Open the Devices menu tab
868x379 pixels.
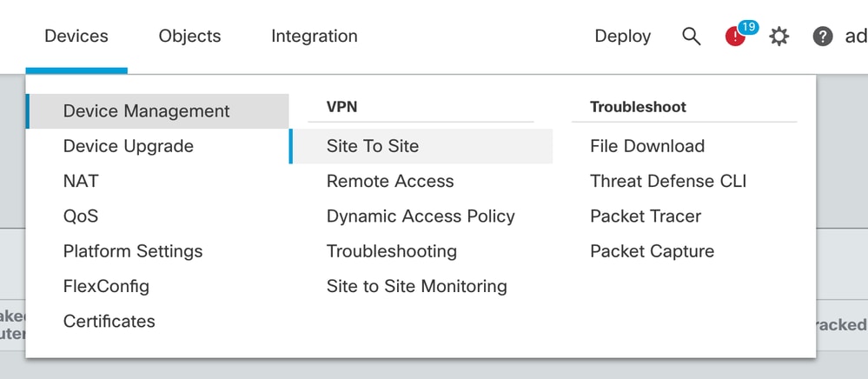point(76,36)
